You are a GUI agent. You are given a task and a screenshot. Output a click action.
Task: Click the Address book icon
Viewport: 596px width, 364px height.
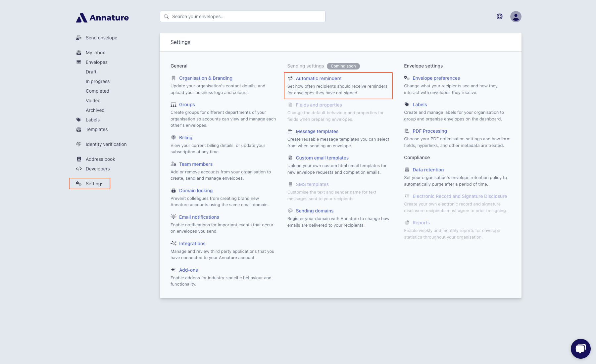pos(79,159)
